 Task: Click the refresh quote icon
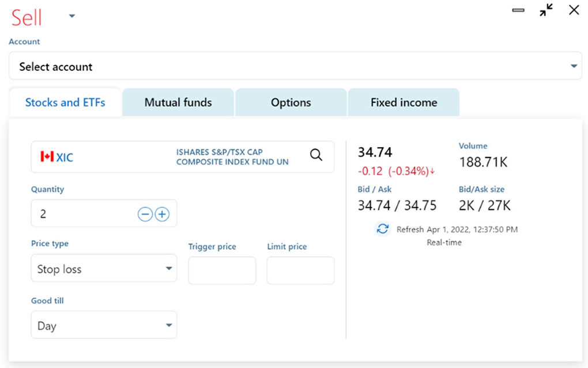point(382,229)
